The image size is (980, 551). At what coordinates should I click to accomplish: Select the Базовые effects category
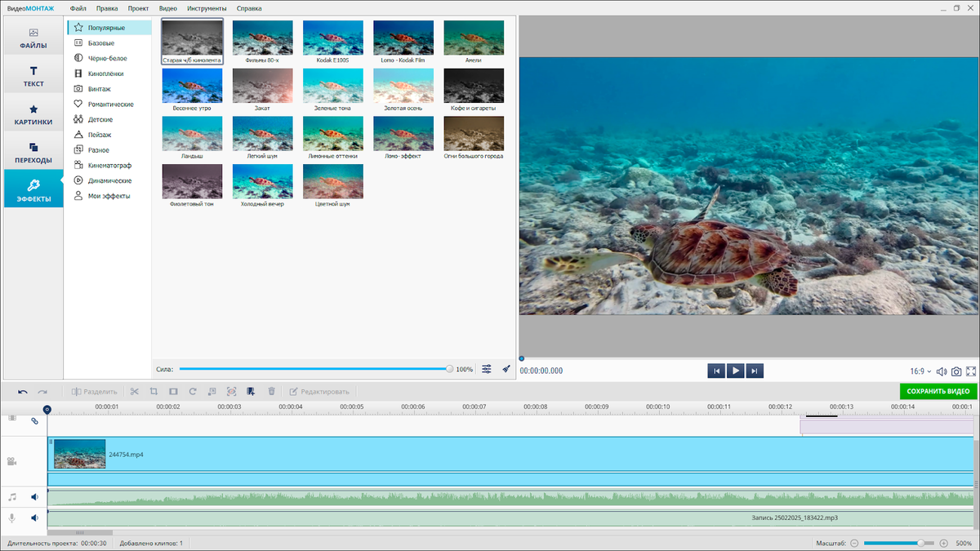(x=109, y=43)
